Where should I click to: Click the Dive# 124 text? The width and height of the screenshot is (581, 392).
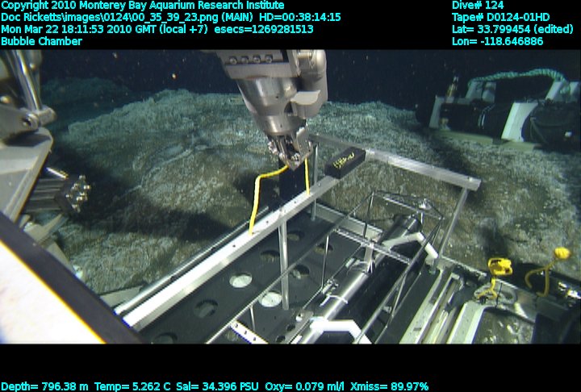pyautogui.click(x=478, y=6)
